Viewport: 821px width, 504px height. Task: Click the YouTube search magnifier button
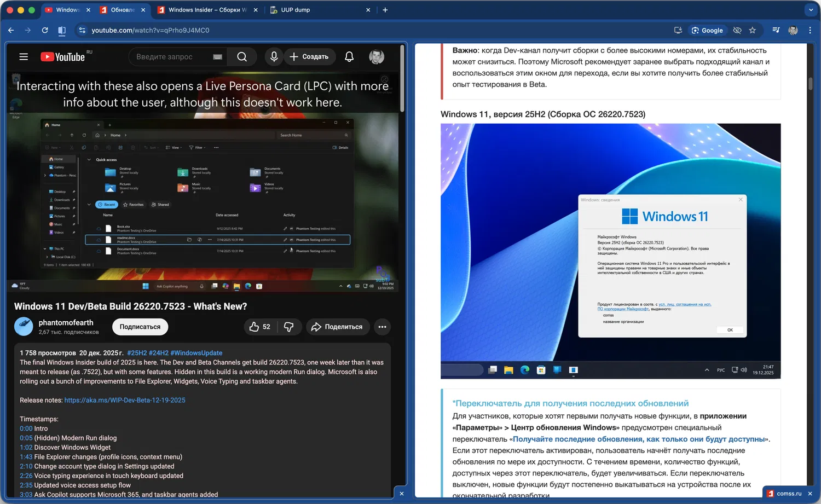click(242, 56)
